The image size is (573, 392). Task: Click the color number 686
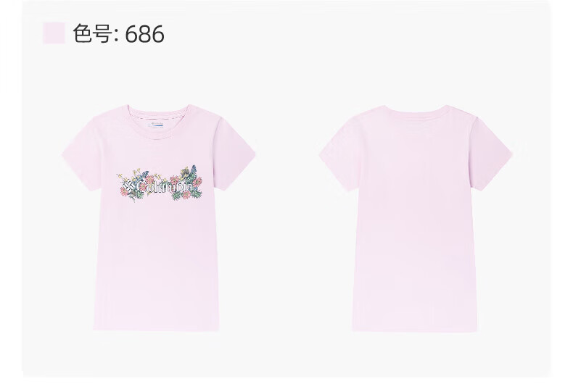145,34
